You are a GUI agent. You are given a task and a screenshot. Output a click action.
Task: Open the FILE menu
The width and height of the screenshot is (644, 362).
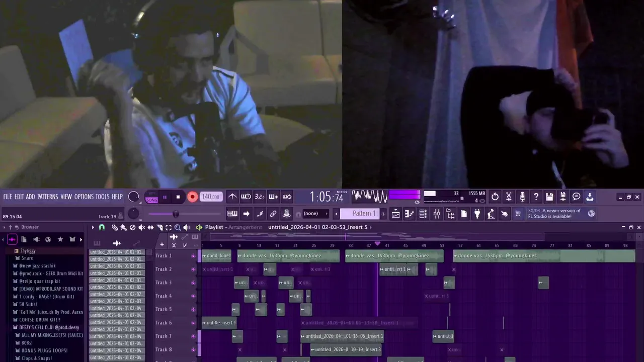(x=8, y=197)
